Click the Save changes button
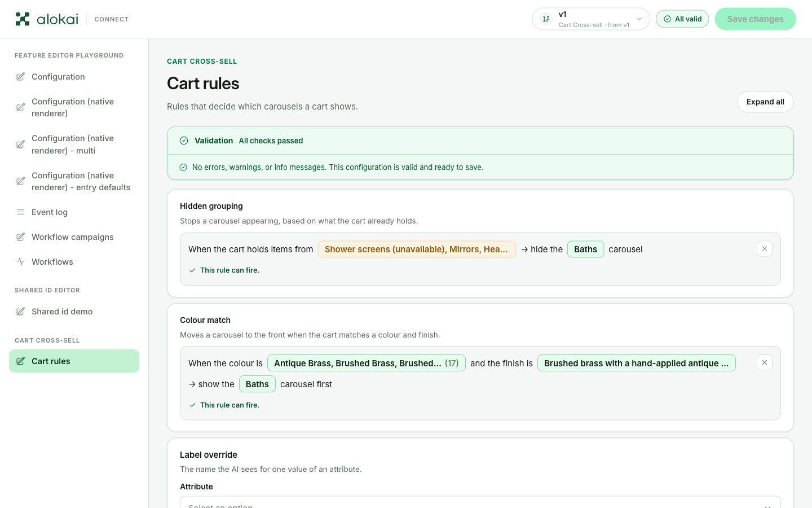The image size is (812, 508). (755, 19)
